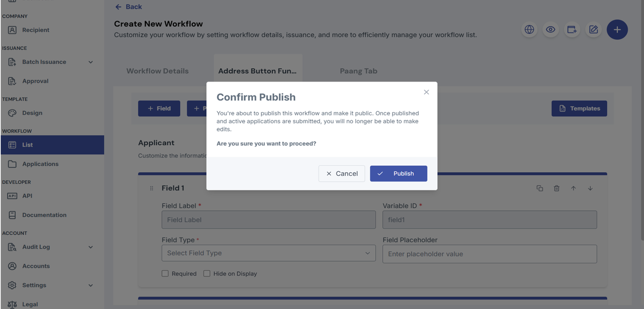The image size is (644, 309).
Task: Close the Confirm Publish dialog with the X
Action: [x=427, y=92]
